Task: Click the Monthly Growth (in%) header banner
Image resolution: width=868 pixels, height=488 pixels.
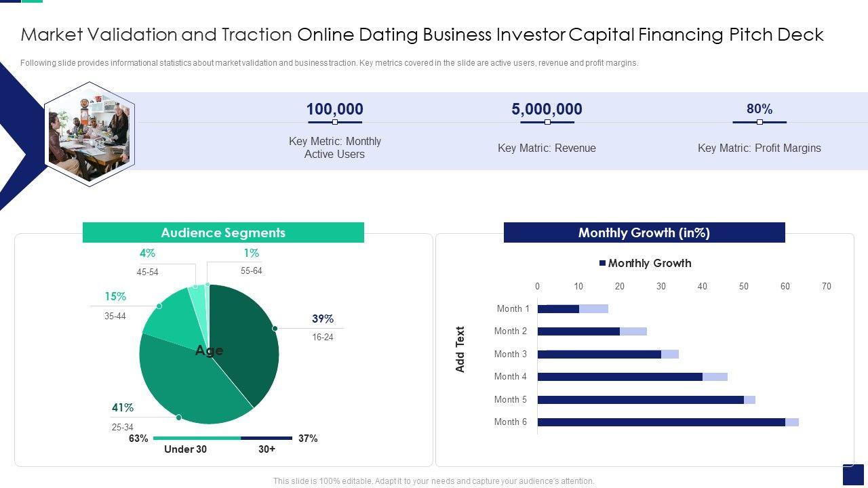Action: coord(644,232)
